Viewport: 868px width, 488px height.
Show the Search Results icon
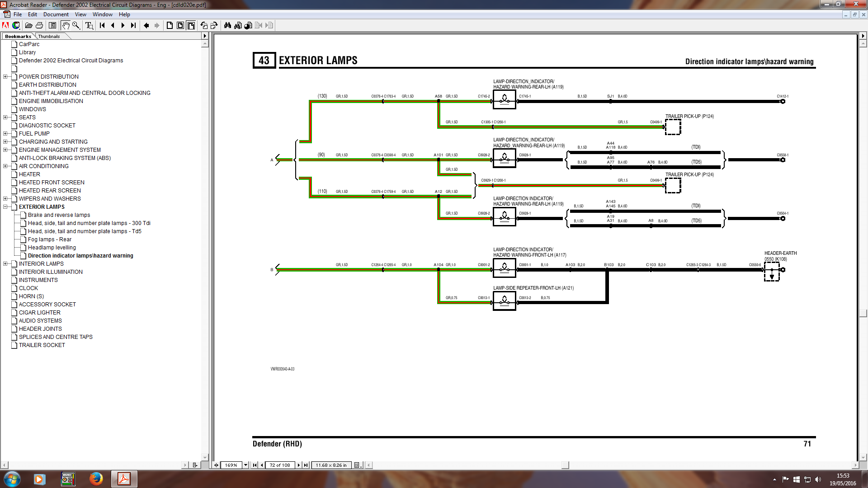click(248, 25)
